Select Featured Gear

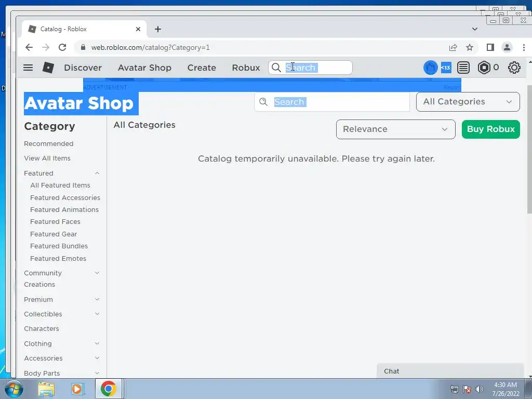54,234
